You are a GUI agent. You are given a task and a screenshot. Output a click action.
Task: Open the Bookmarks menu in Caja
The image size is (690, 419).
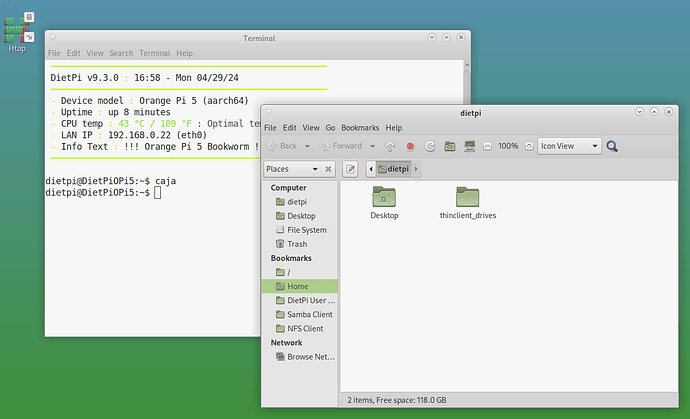(x=360, y=128)
